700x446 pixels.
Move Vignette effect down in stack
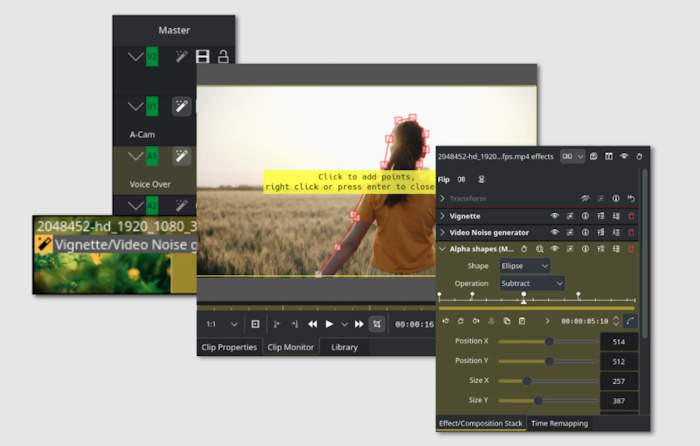[616, 216]
